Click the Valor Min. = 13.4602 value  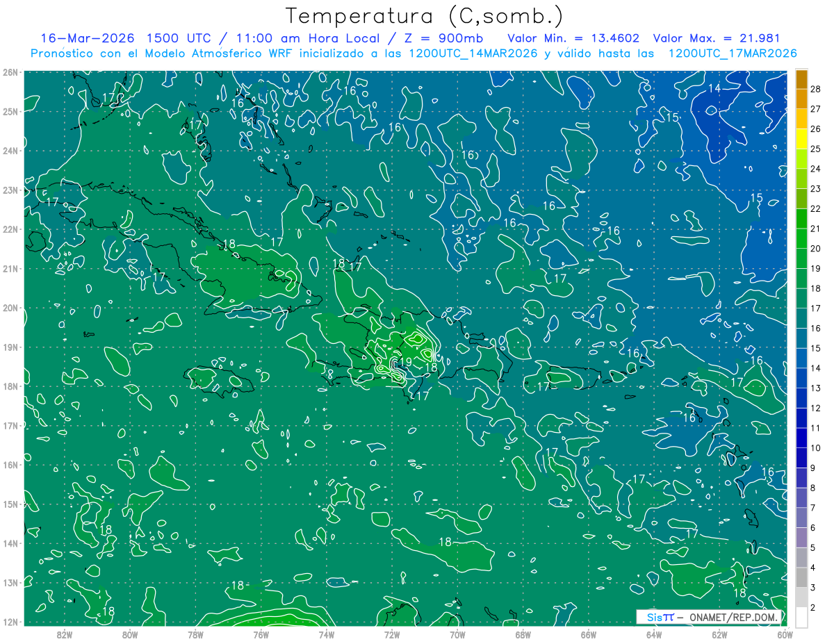573,38
